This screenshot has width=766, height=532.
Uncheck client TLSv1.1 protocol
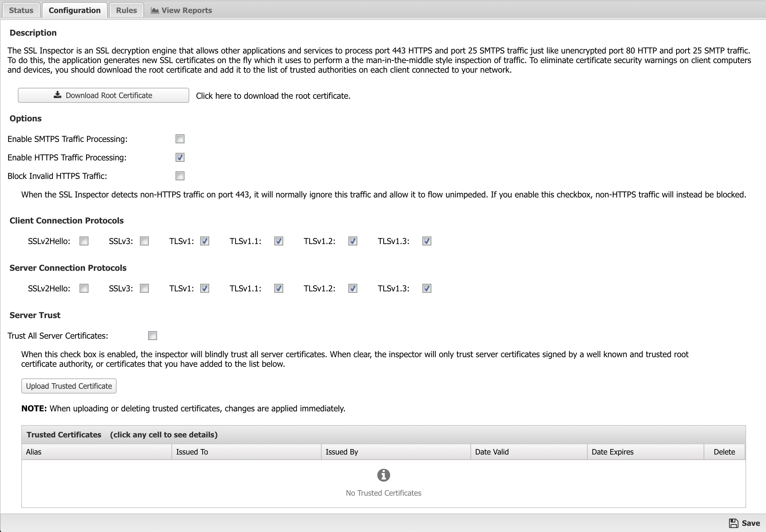pos(279,241)
